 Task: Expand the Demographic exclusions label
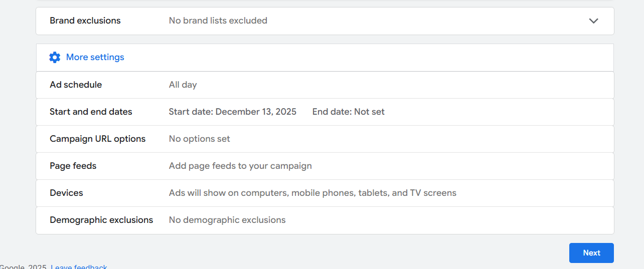(101, 220)
